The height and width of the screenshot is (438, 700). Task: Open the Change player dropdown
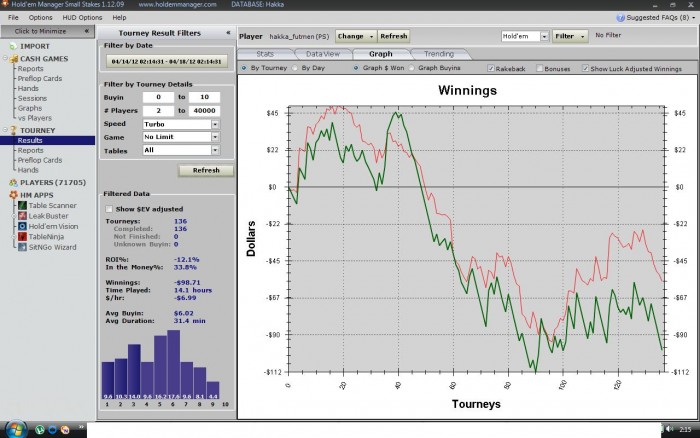[x=356, y=36]
